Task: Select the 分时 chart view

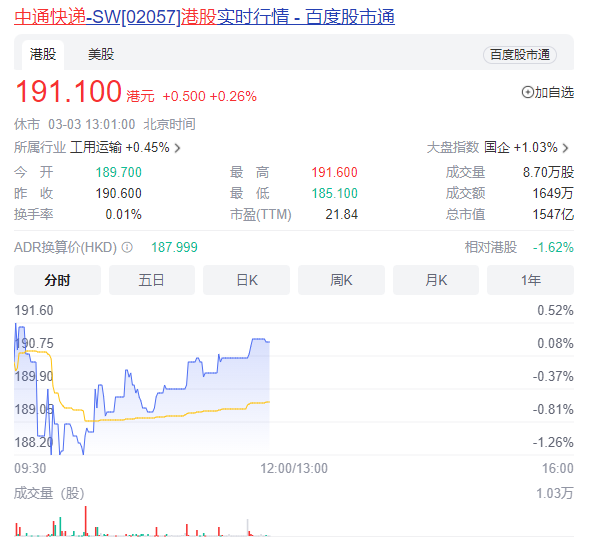Action: (57, 280)
